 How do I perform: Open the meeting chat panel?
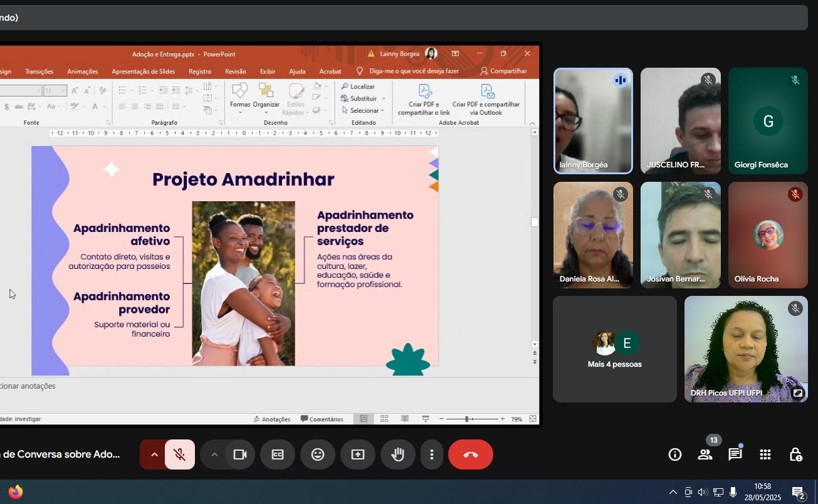coord(735,454)
